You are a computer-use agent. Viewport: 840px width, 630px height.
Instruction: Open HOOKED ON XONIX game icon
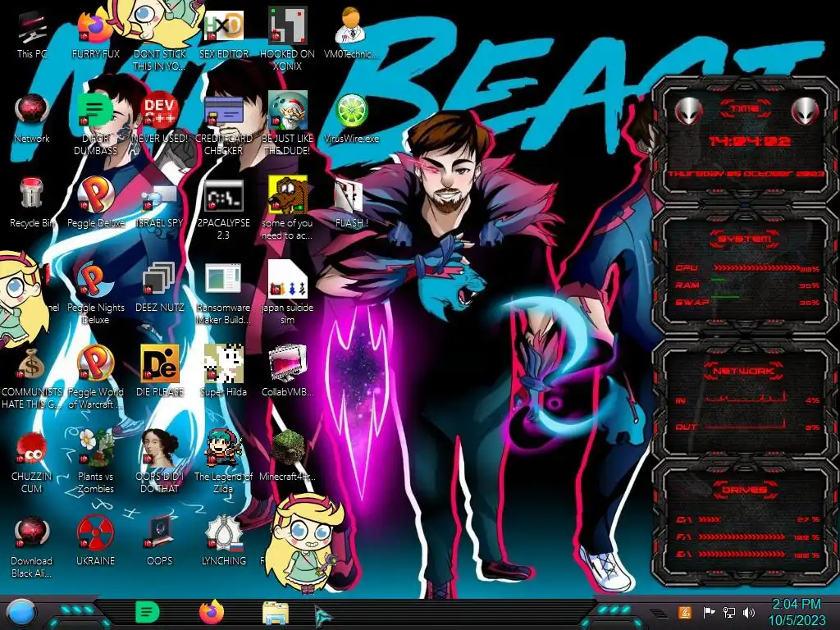tap(288, 27)
